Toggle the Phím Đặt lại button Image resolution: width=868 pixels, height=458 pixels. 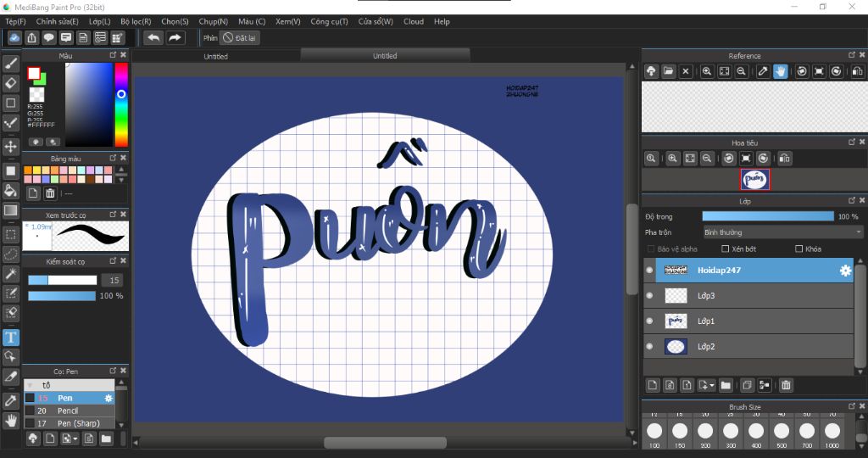240,37
